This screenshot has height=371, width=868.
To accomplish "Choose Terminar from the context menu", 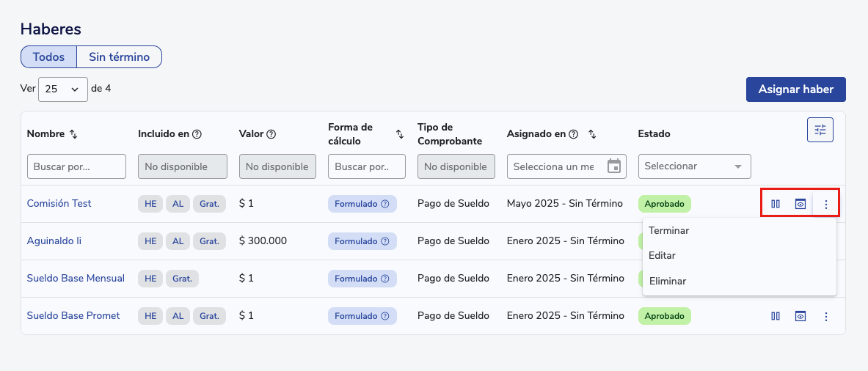I will pos(668,230).
